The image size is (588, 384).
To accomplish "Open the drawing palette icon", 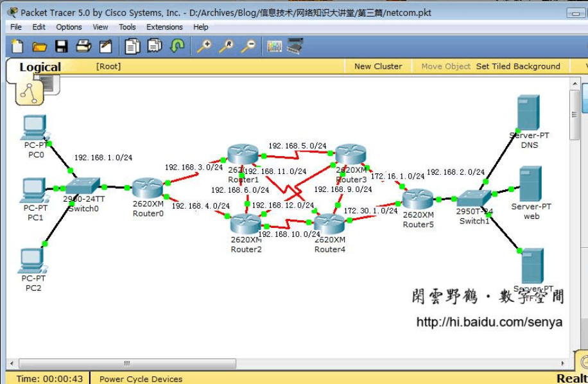I will (x=274, y=46).
